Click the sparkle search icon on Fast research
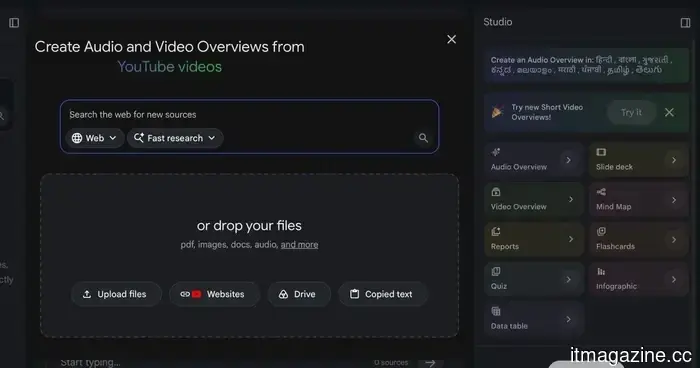Viewport: 700px width, 368px height. coord(139,138)
